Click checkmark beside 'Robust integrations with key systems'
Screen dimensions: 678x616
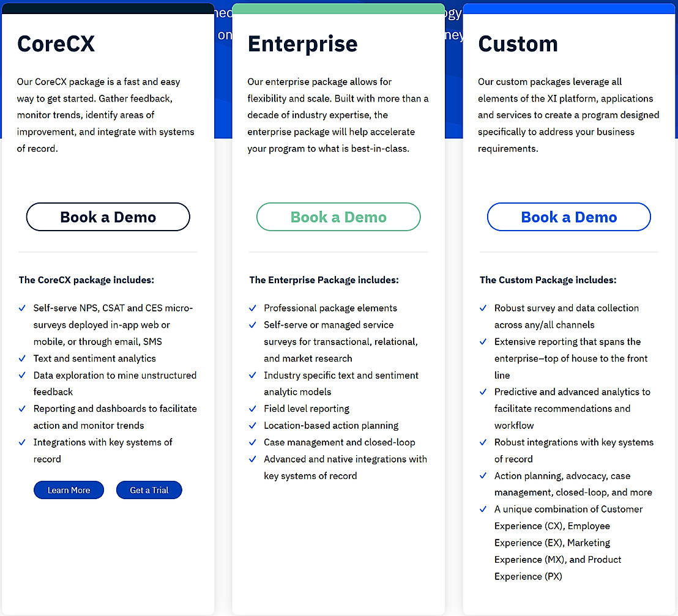(x=483, y=442)
